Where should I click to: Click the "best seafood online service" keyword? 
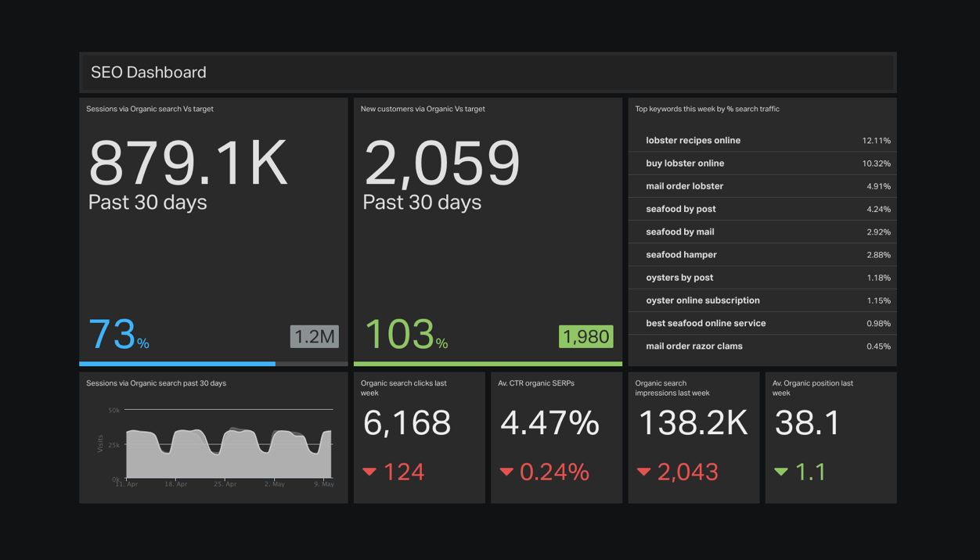coord(706,323)
